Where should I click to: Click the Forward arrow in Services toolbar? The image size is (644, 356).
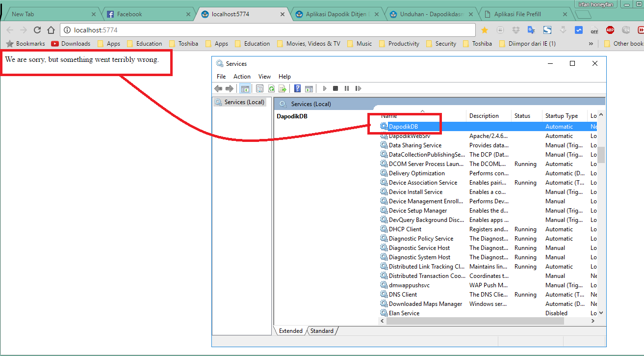229,88
